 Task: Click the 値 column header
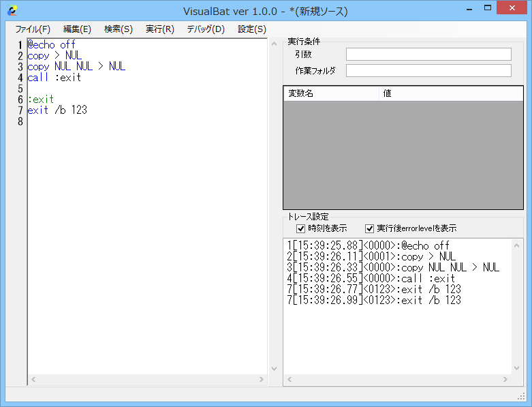coord(451,93)
